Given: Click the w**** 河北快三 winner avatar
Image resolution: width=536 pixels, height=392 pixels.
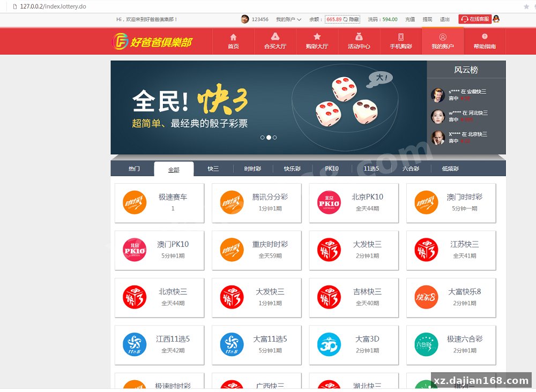Looking at the screenshot, I should click(437, 116).
